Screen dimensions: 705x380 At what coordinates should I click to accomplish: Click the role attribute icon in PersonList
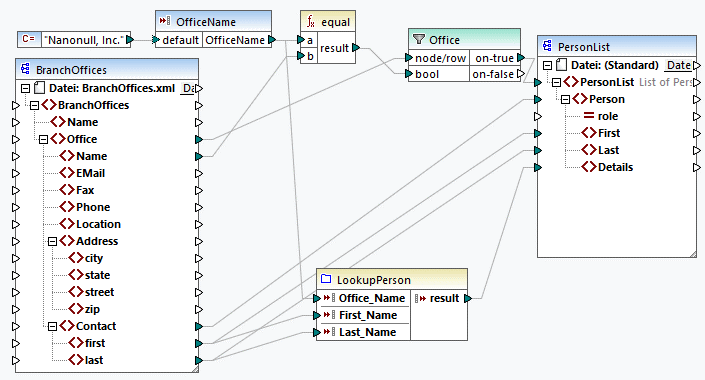click(589, 116)
